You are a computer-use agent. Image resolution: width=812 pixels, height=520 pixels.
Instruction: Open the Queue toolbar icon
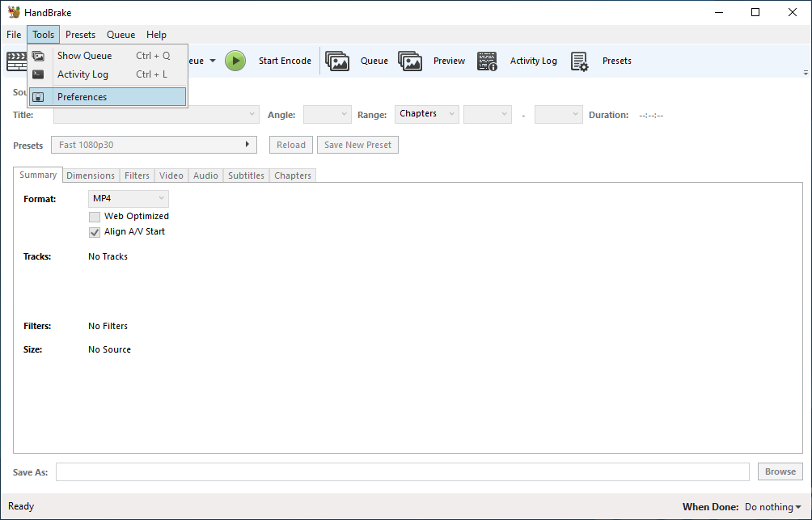pyautogui.click(x=337, y=61)
